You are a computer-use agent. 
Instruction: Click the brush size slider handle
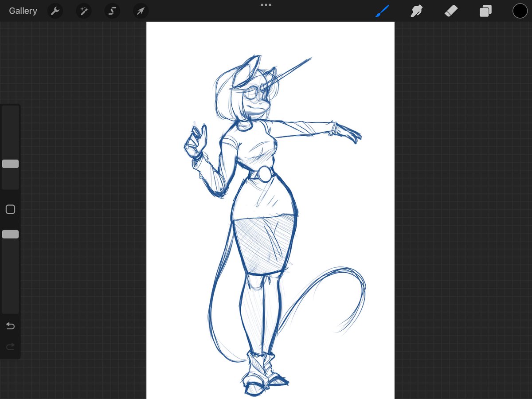pos(10,164)
